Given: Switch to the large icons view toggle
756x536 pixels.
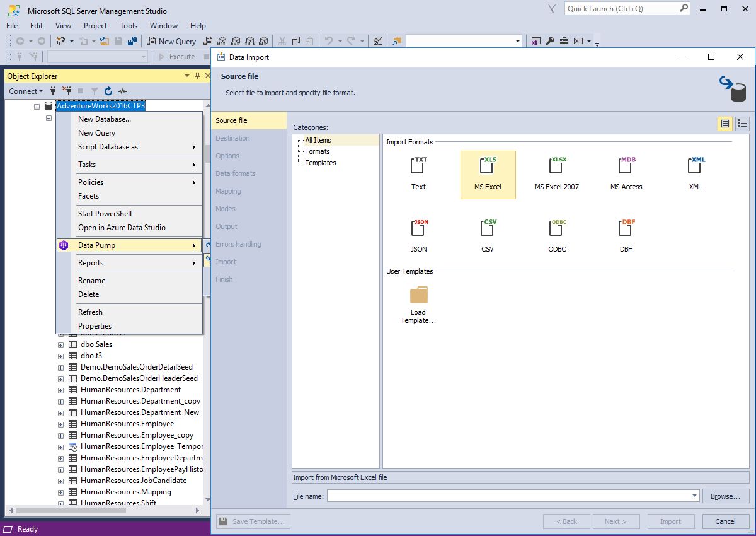Looking at the screenshot, I should tap(725, 124).
